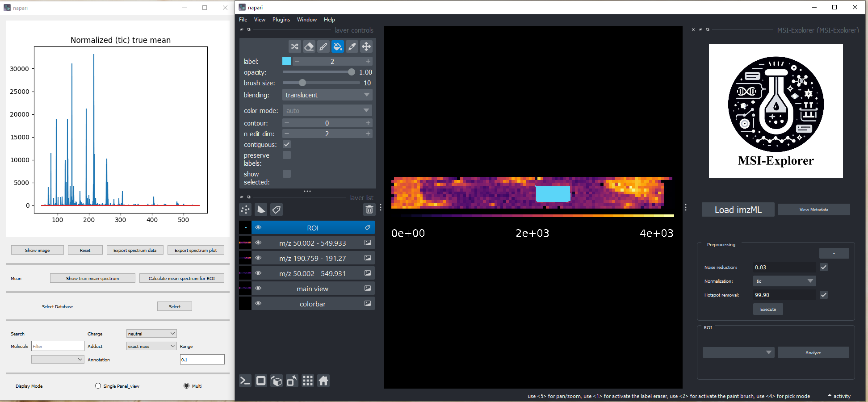Activate the paint brush tool
Image resolution: width=868 pixels, height=402 pixels.
[x=323, y=46]
